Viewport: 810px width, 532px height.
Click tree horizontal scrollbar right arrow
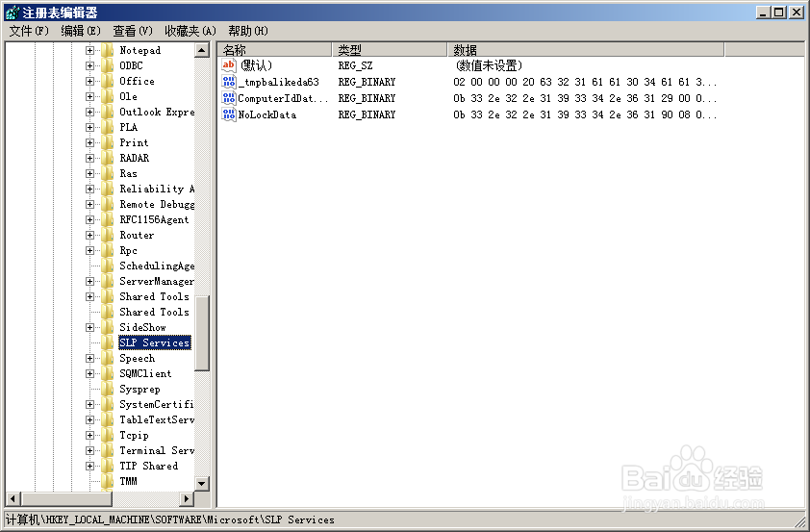point(187,499)
